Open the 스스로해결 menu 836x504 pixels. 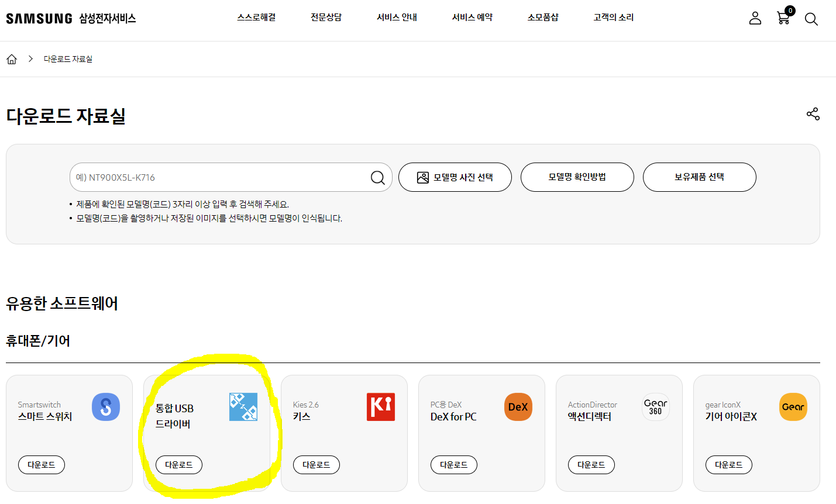(x=256, y=18)
